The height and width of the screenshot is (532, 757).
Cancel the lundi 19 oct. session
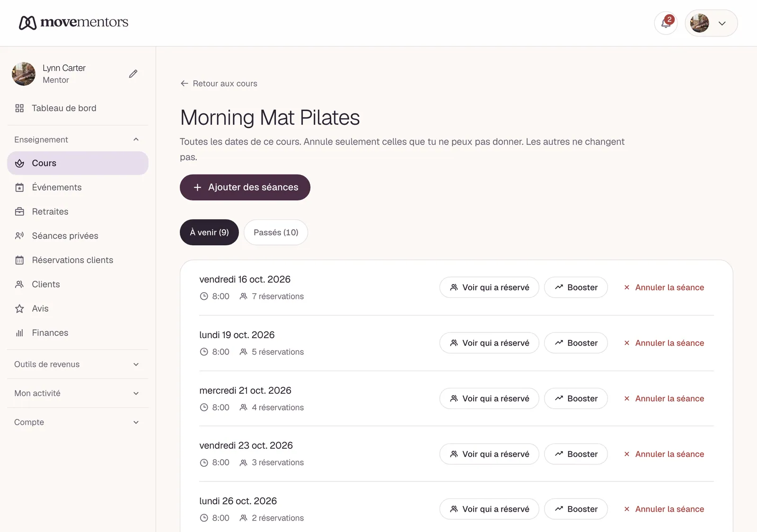663,343
